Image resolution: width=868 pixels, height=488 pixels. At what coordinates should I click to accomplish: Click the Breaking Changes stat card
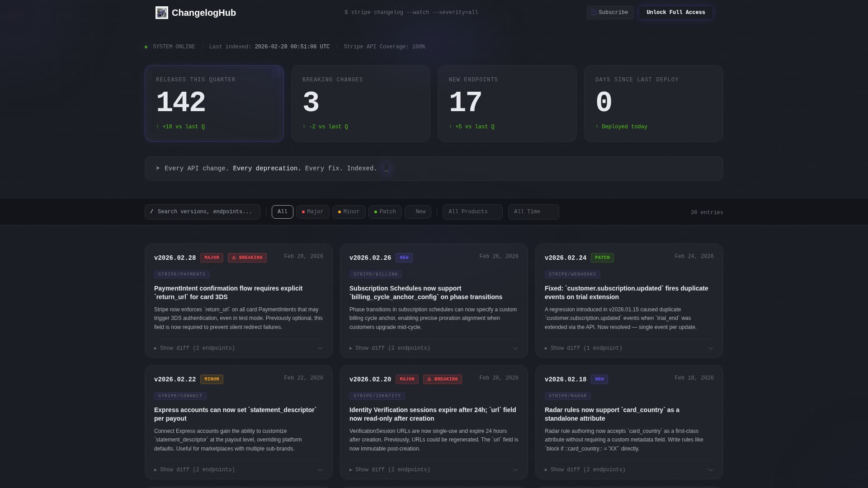pyautogui.click(x=361, y=103)
